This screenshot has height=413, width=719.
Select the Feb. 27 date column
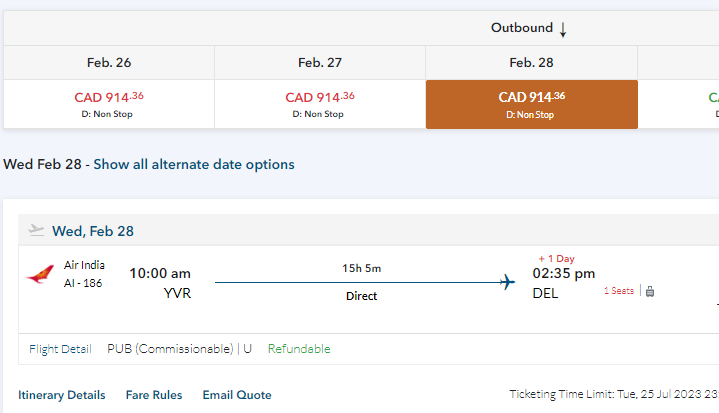[x=320, y=62]
